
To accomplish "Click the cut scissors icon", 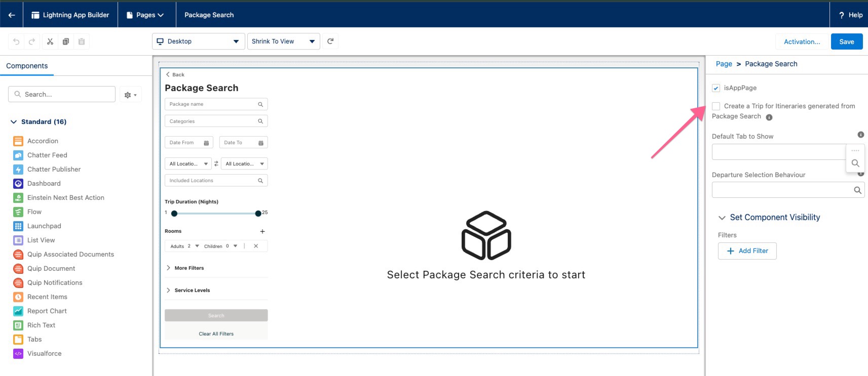I will (50, 41).
